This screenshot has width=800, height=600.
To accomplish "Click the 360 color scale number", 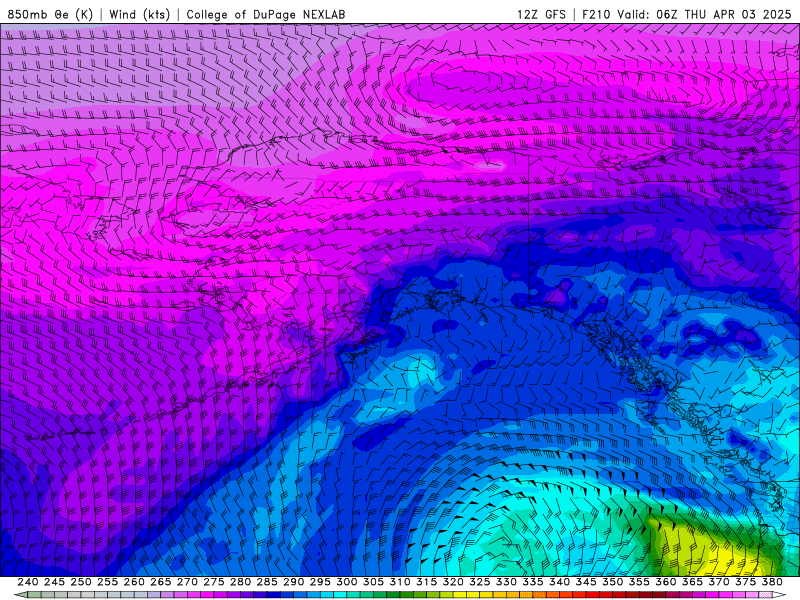I will pyautogui.click(x=666, y=582).
